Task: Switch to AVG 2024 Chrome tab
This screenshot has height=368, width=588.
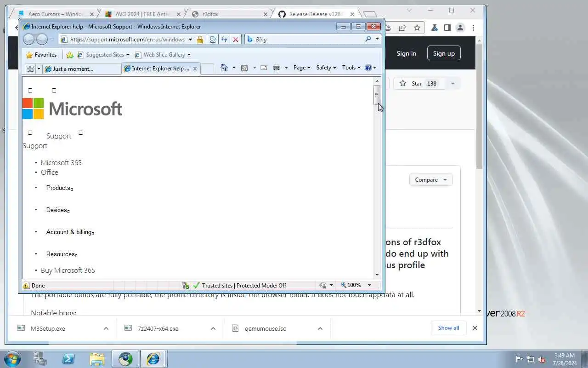Action: pyautogui.click(x=142, y=14)
